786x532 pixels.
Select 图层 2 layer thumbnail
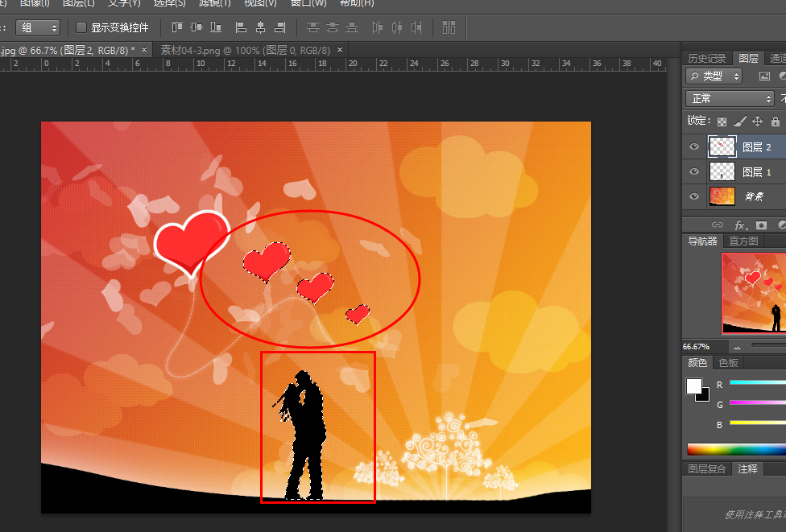(x=722, y=146)
